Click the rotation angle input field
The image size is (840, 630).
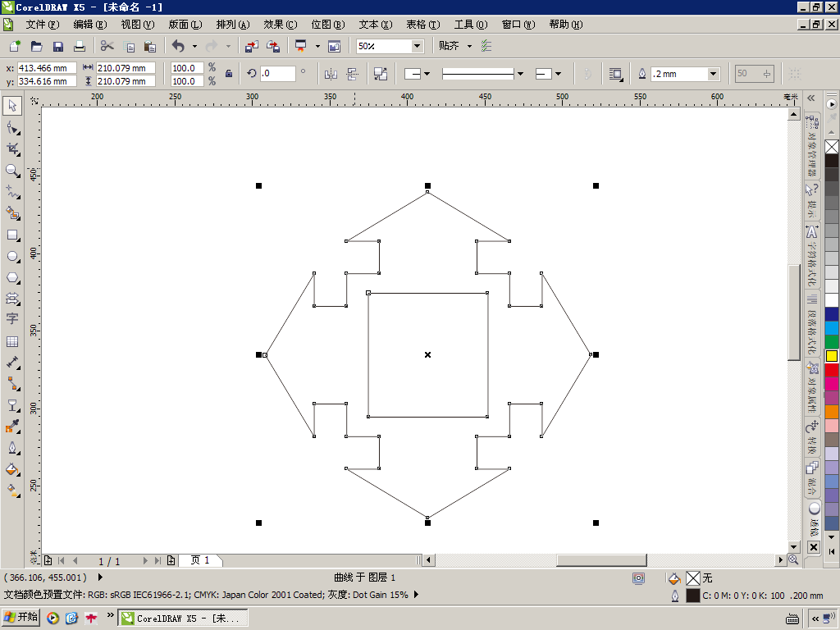278,73
